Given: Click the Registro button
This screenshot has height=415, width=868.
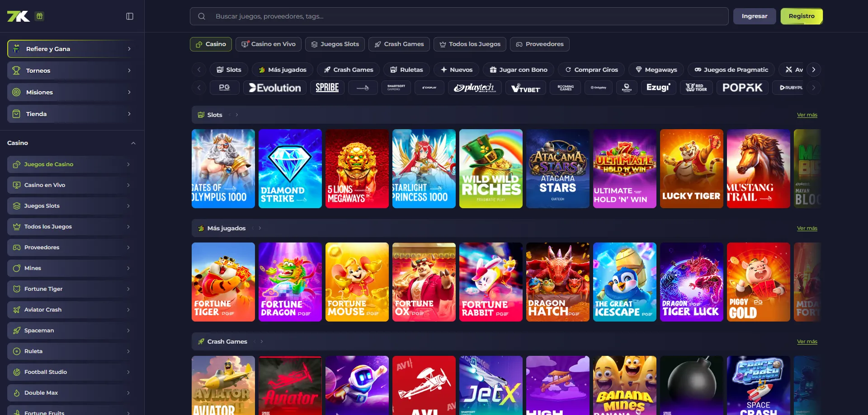Looking at the screenshot, I should 802,16.
